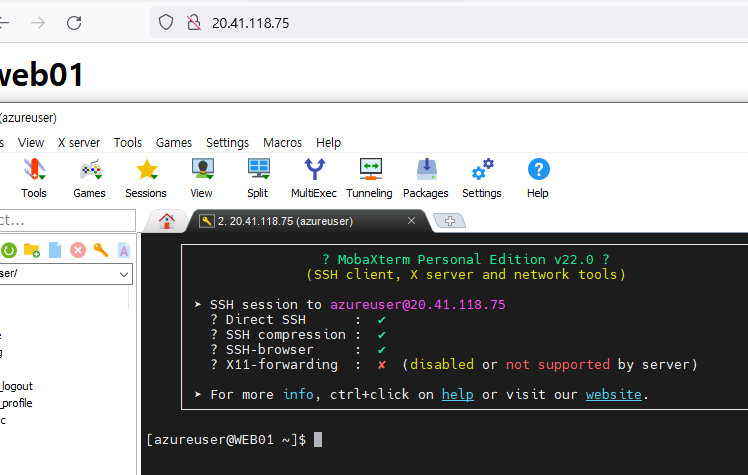The image size is (748, 475).
Task: Click the green refresh icon in file browser
Action: click(9, 250)
